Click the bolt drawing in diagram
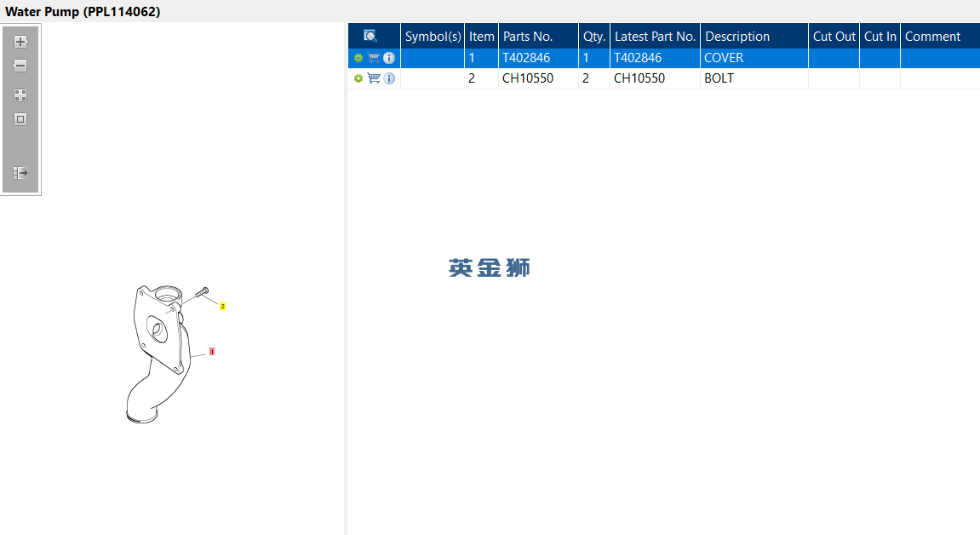This screenshot has height=535, width=980. click(x=202, y=292)
